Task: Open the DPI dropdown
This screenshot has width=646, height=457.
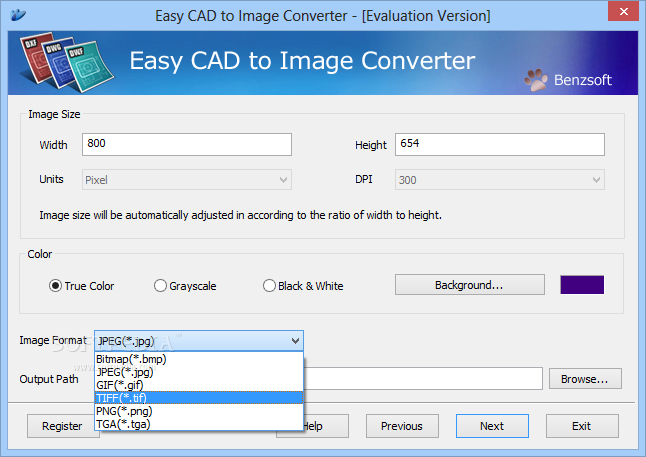Action: [500, 180]
